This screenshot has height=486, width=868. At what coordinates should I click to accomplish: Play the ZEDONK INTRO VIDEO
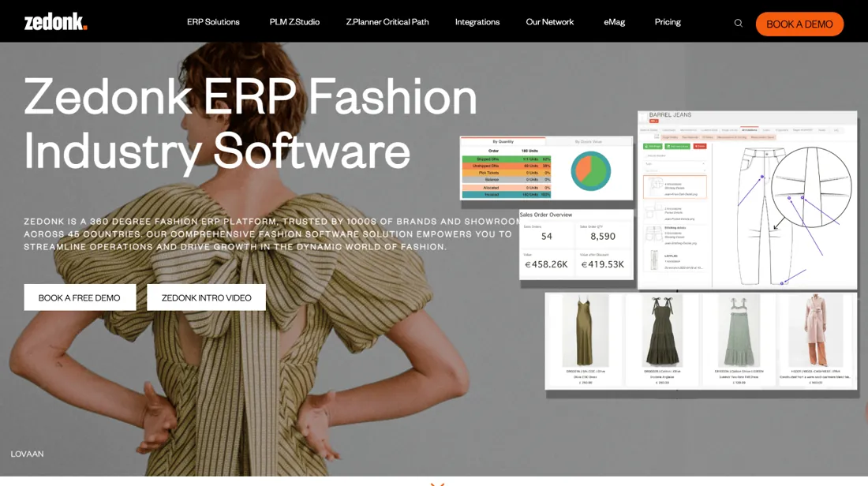click(206, 297)
